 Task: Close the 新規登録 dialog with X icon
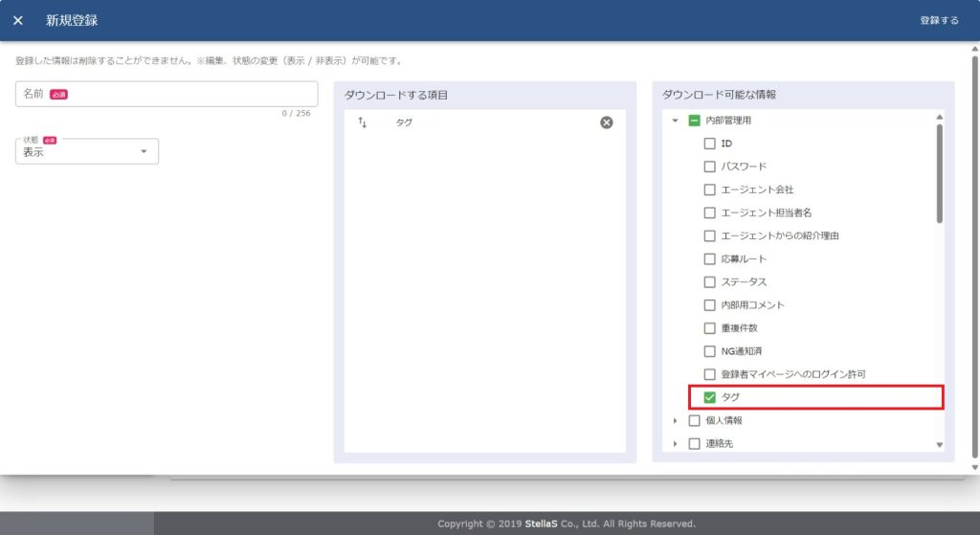click(x=18, y=20)
